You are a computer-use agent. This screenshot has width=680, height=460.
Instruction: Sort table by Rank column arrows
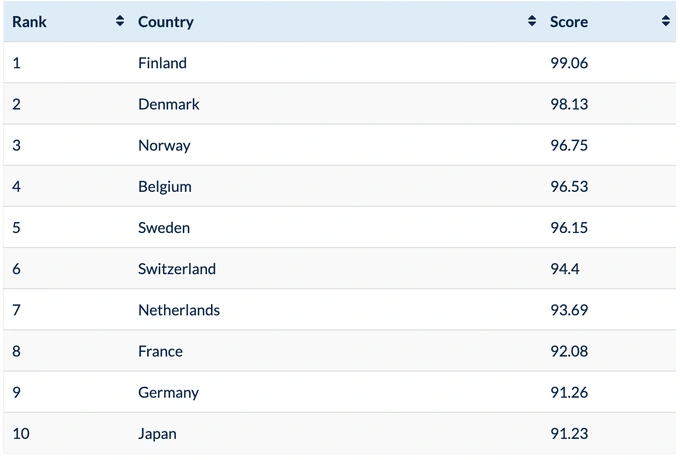point(120,21)
